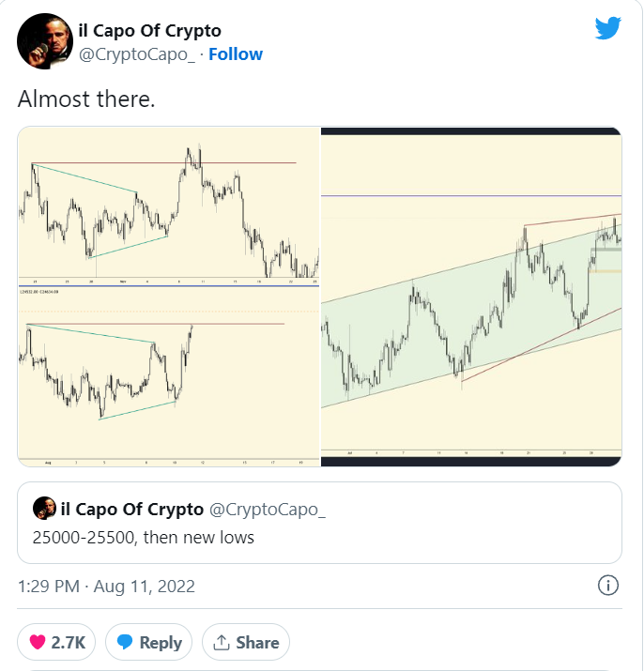This screenshot has width=644, height=671.
Task: Click the 2.7K likes count
Action: pos(69,642)
